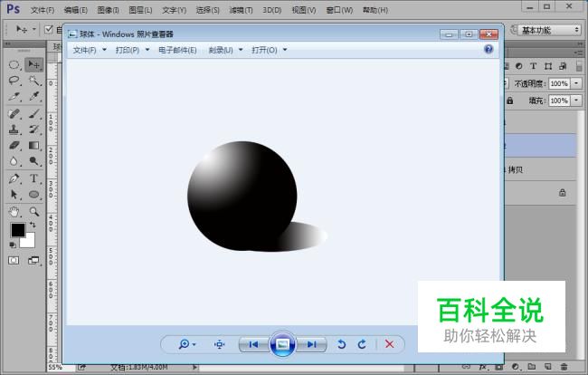This screenshot has height=375, width=588.
Task: Toggle the auto-select checkbox in options bar
Action: tap(49, 30)
